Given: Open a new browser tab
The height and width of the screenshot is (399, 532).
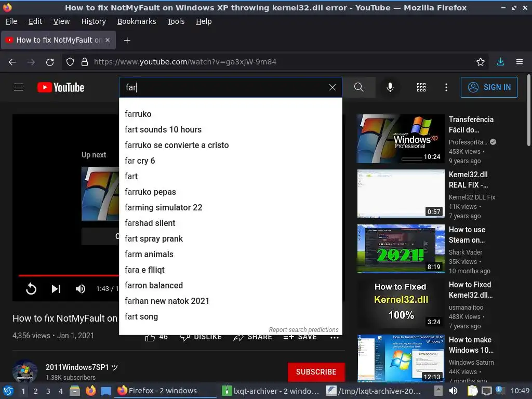Looking at the screenshot, I should coord(127,41).
